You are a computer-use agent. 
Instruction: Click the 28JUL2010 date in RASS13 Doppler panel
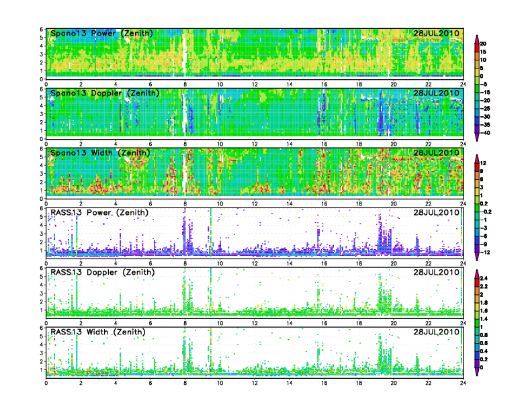coord(436,272)
